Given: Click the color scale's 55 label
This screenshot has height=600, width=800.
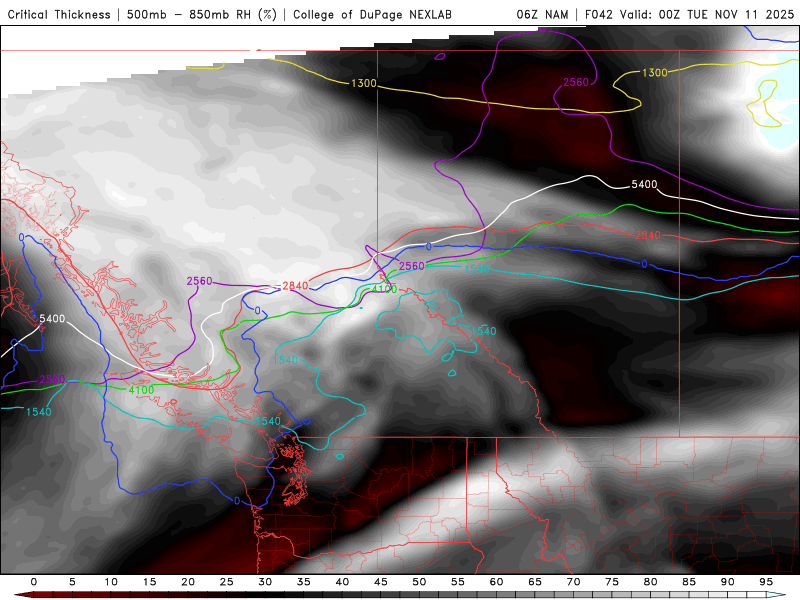Looking at the screenshot, I should tap(458, 582).
